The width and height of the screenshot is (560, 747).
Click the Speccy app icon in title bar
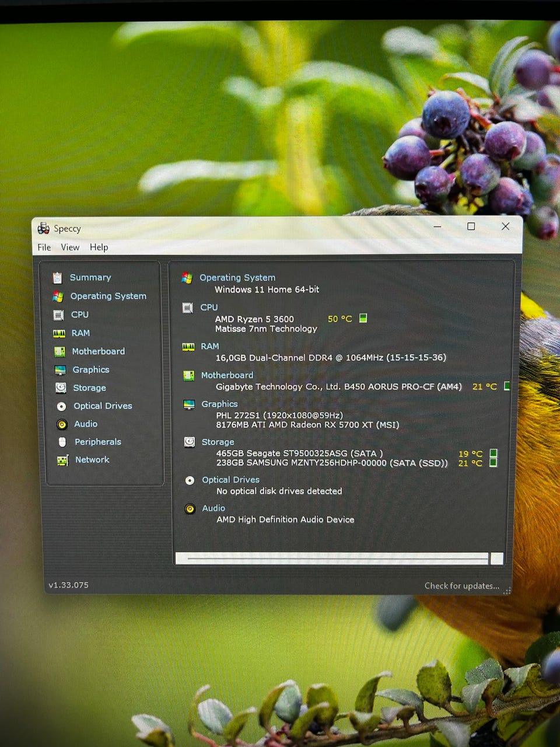44,228
